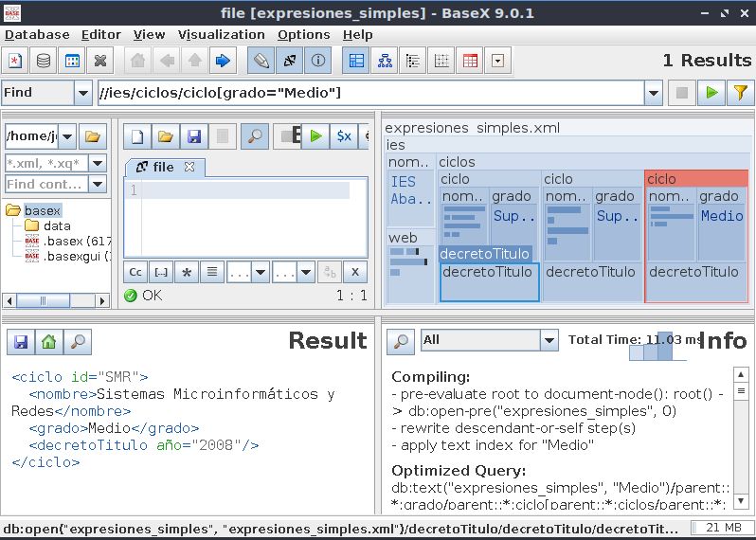The width and height of the screenshot is (756, 540).
Task: Open the Options menu
Action: tap(304, 34)
